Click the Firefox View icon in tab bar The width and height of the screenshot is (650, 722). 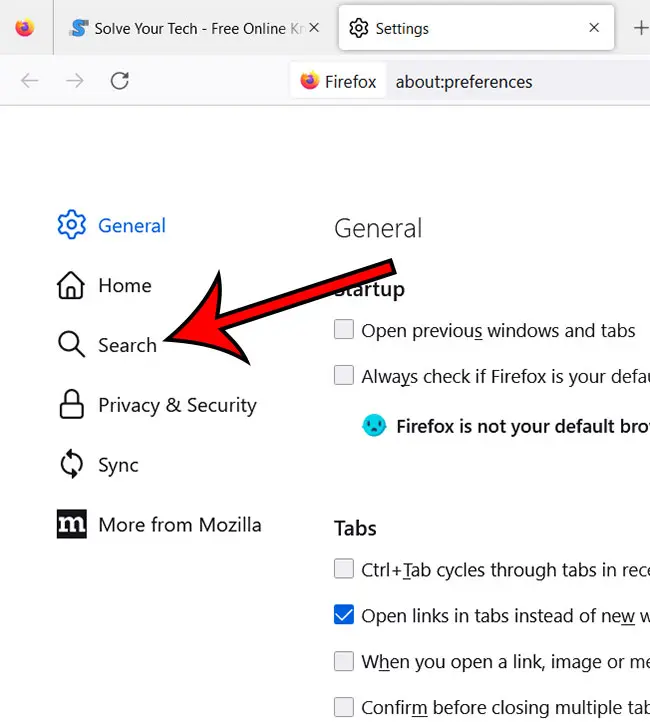[x=25, y=28]
